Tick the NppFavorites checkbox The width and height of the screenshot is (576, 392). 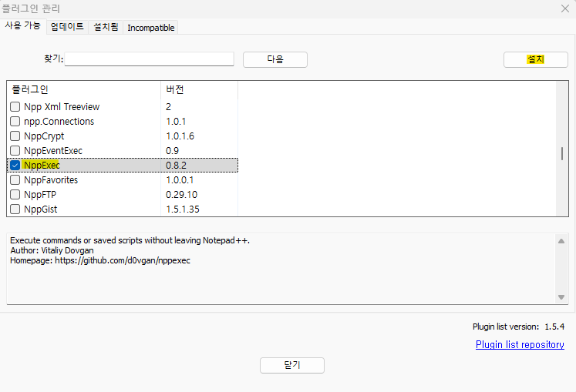pyautogui.click(x=15, y=180)
